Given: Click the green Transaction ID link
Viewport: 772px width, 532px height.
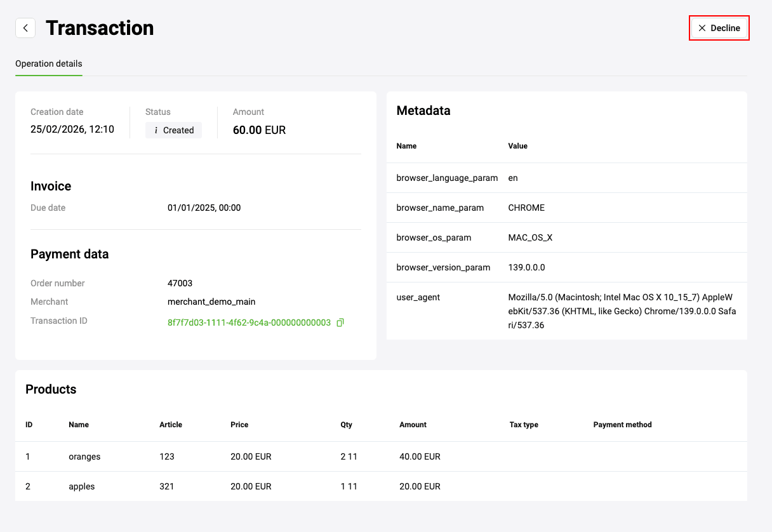Looking at the screenshot, I should coord(249,323).
